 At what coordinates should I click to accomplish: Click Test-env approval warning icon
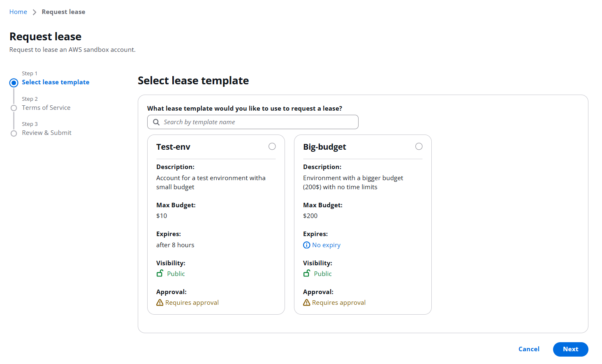160,303
